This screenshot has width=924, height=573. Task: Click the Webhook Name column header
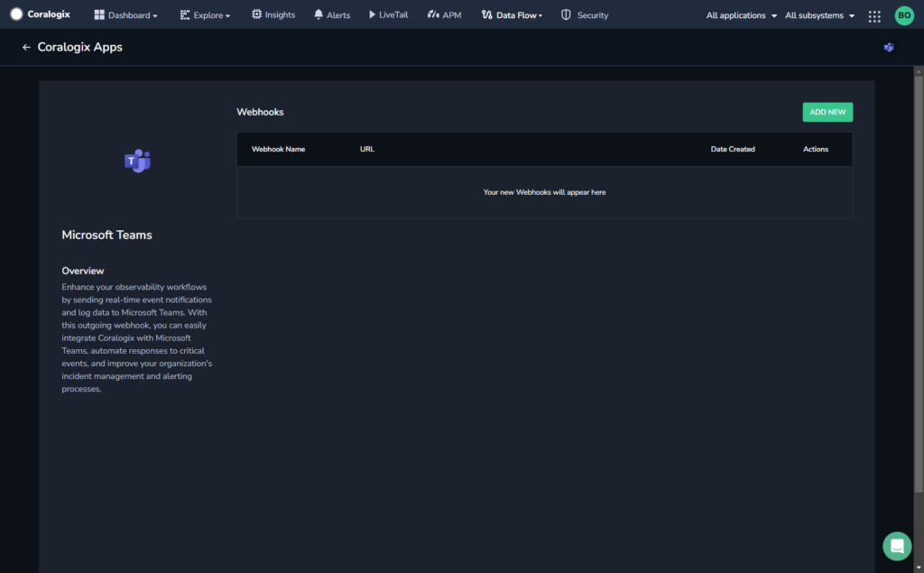[x=278, y=149]
